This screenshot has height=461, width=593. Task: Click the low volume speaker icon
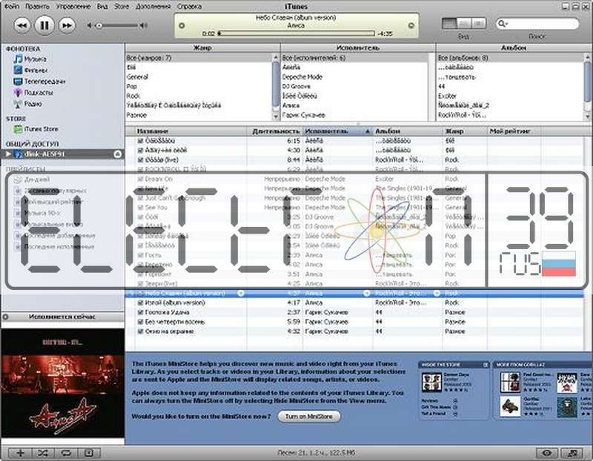click(90, 25)
